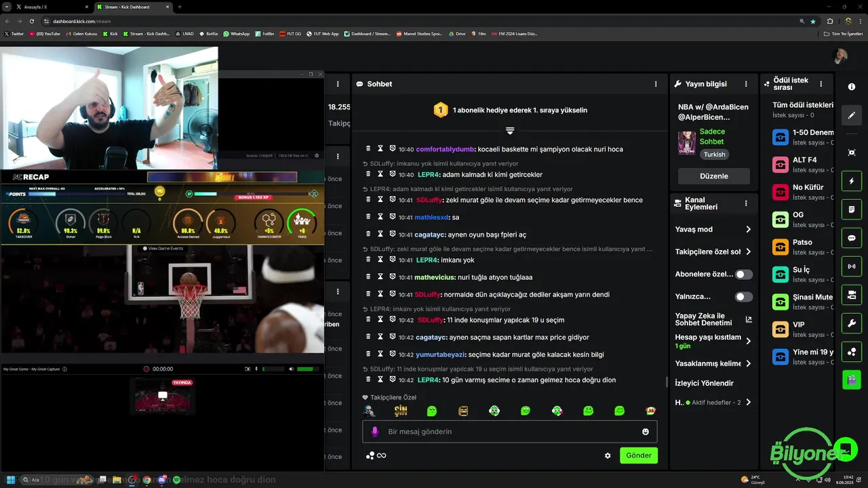Select the SİN emote in emote row
Screen dimensions: 868x488
pyautogui.click(x=401, y=411)
